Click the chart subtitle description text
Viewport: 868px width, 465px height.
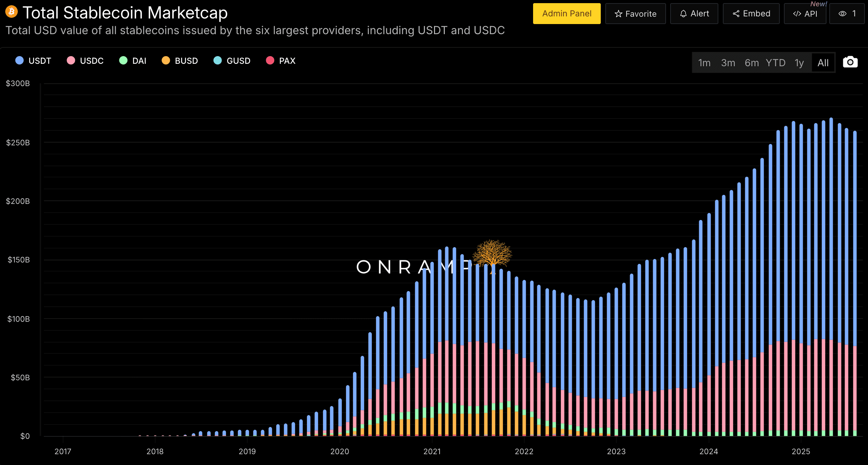[x=255, y=30]
